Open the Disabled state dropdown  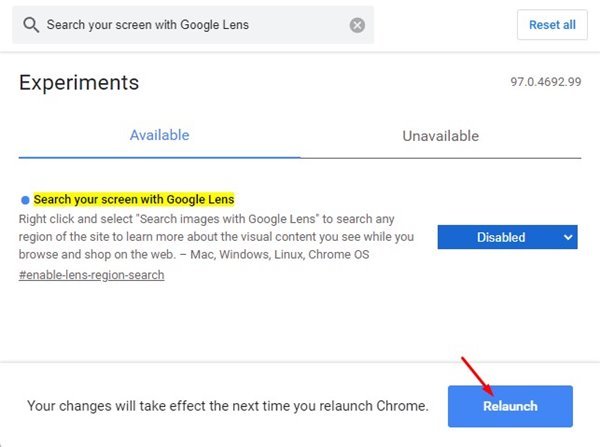[x=507, y=237]
